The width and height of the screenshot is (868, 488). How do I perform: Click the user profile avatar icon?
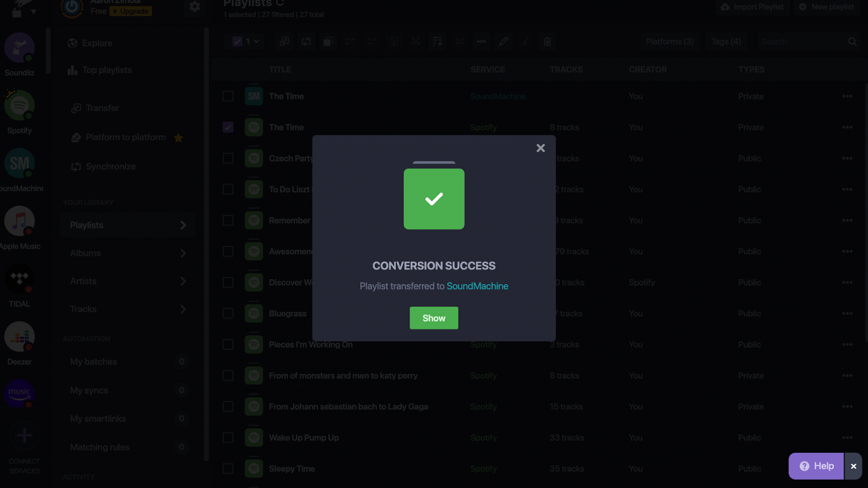[72, 8]
